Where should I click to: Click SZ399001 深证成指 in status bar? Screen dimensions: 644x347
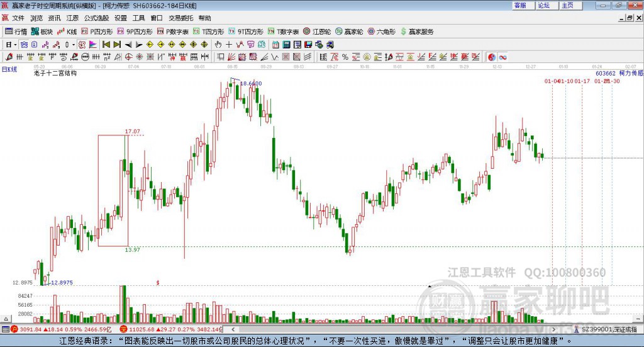[609, 329]
